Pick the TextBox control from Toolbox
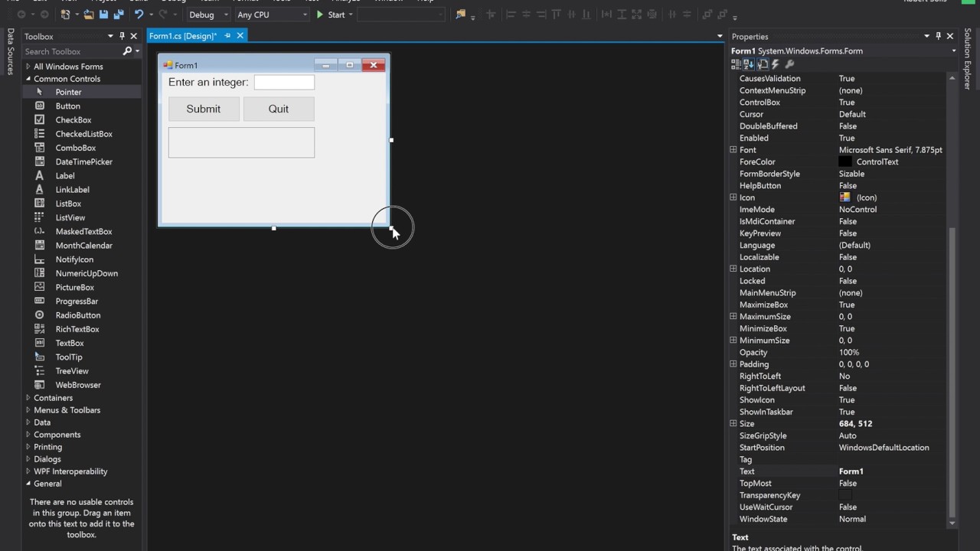This screenshot has width=980, height=551. (x=70, y=344)
